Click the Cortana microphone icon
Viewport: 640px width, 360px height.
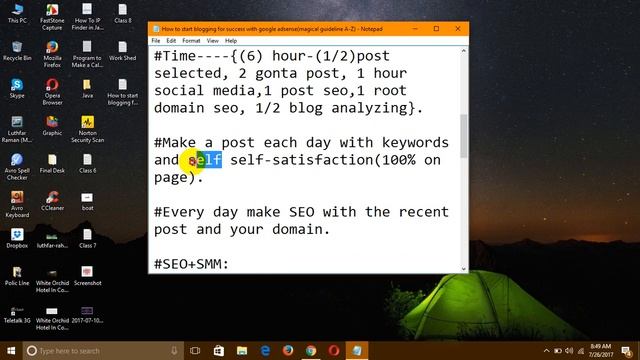pyautogui.click(x=174, y=351)
